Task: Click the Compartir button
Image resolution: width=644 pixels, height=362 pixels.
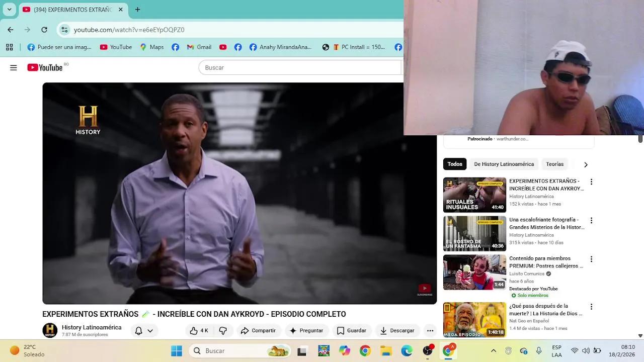Action: tap(259, 330)
